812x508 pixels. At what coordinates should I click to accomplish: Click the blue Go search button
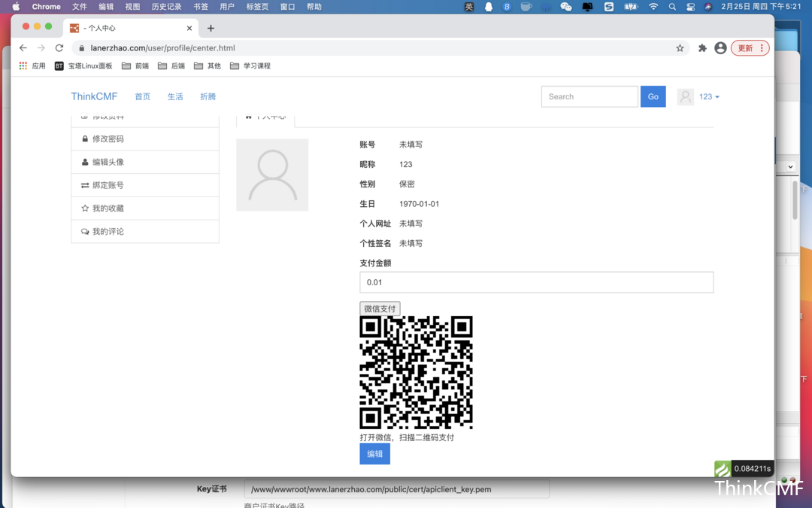point(653,97)
